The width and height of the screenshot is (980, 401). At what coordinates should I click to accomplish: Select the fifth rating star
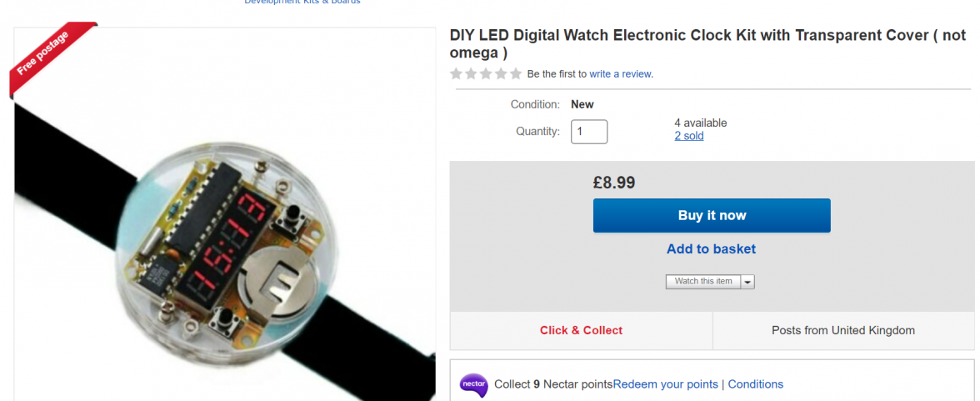515,74
